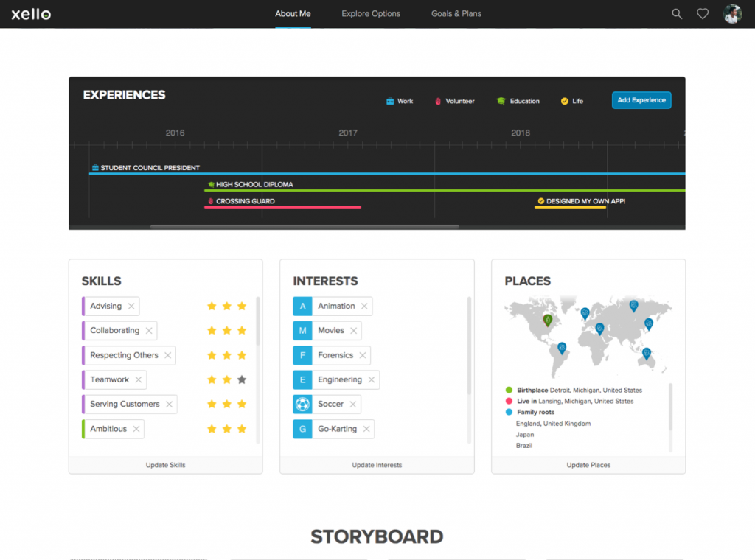Toggle the Volunteer filter in Experiences legend
The width and height of the screenshot is (755, 560).
[454, 101]
